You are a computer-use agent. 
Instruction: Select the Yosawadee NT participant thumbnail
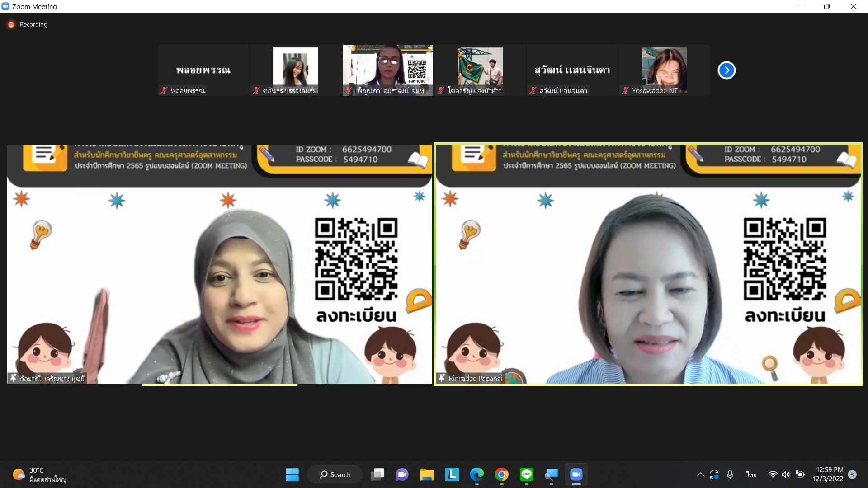665,70
